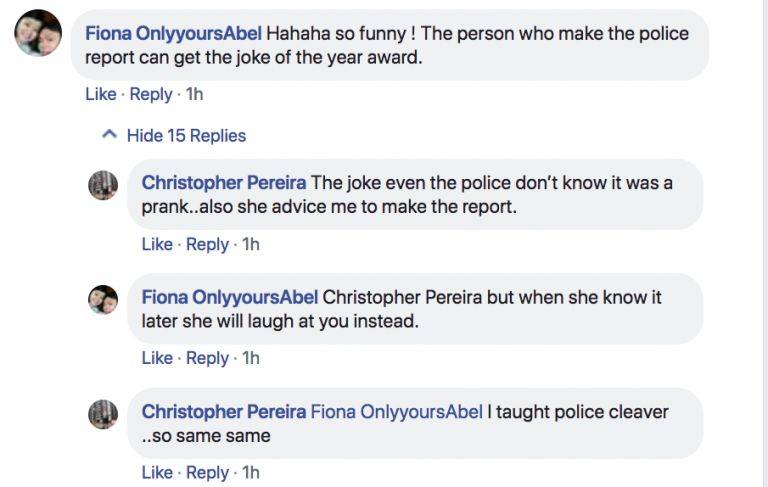Like the 'police don't know it was a prank' reply

click(157, 244)
